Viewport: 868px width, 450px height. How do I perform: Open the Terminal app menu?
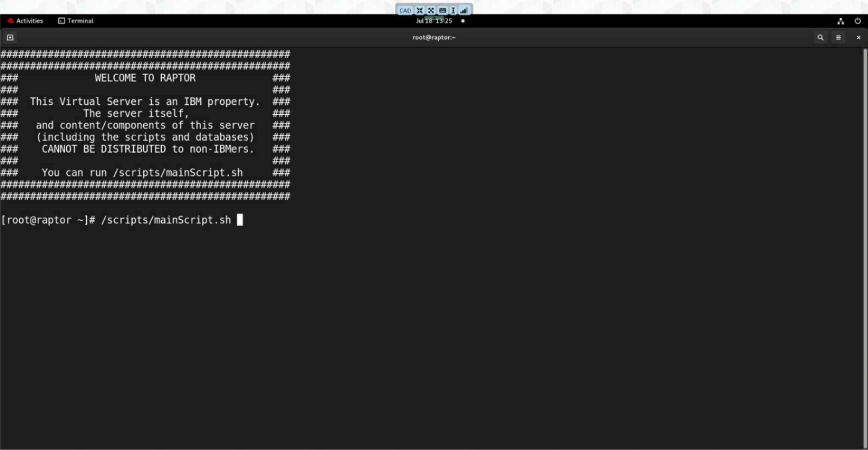[x=76, y=20]
